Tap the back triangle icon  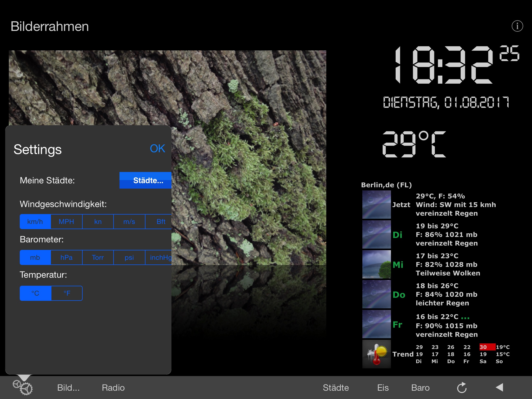(x=499, y=387)
